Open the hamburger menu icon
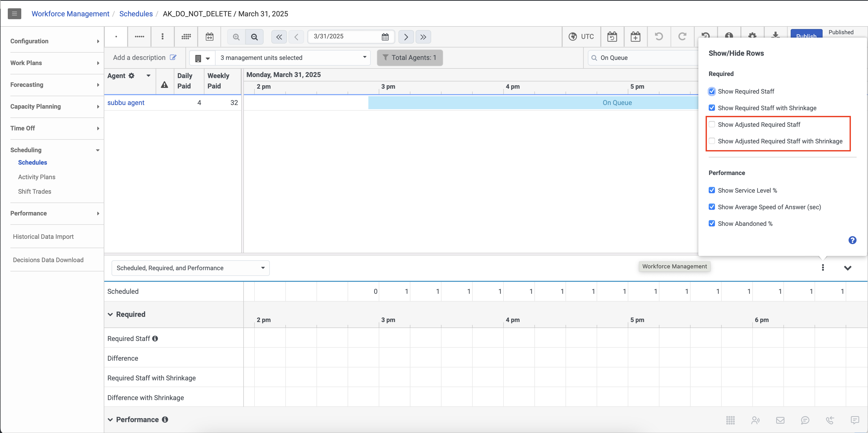868x433 pixels. (15, 14)
